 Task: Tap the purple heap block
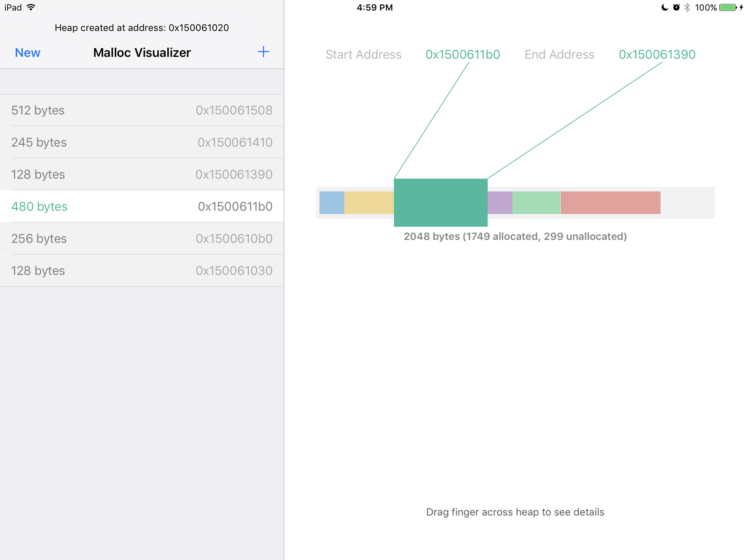pos(500,203)
